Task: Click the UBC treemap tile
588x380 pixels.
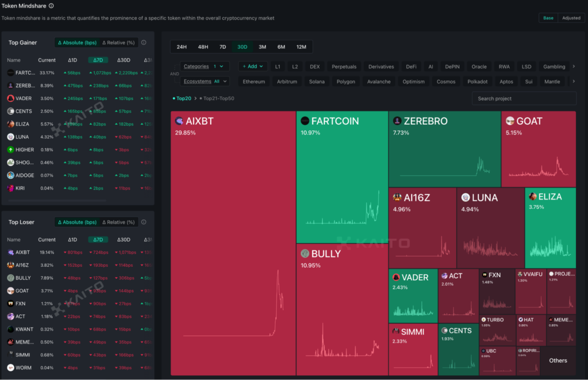Action: click(x=497, y=360)
